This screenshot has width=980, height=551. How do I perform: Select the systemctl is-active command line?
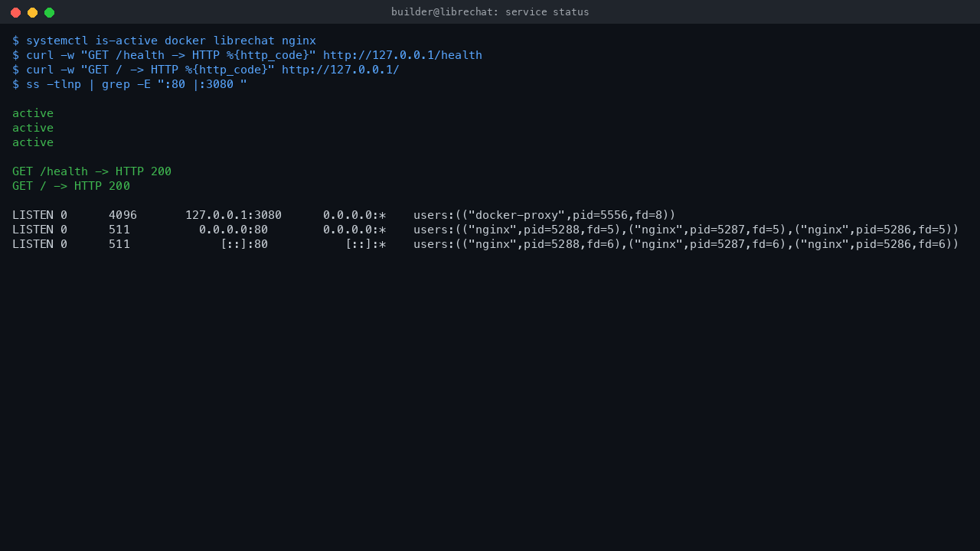coord(164,41)
